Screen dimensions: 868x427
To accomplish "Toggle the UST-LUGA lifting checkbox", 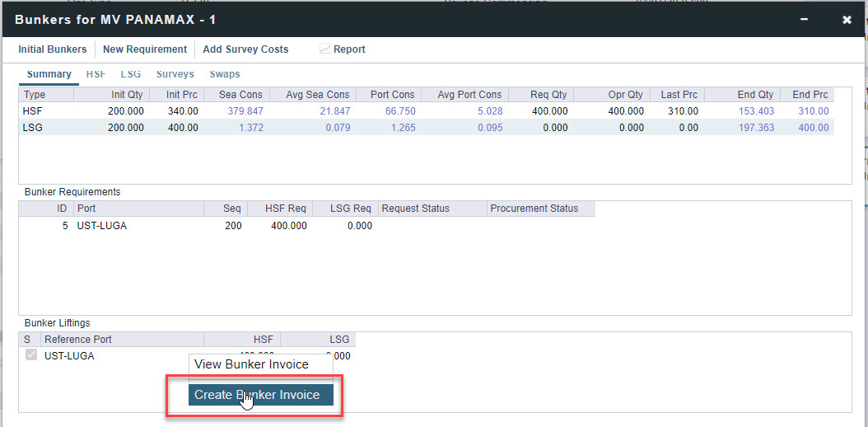I will coord(31,355).
